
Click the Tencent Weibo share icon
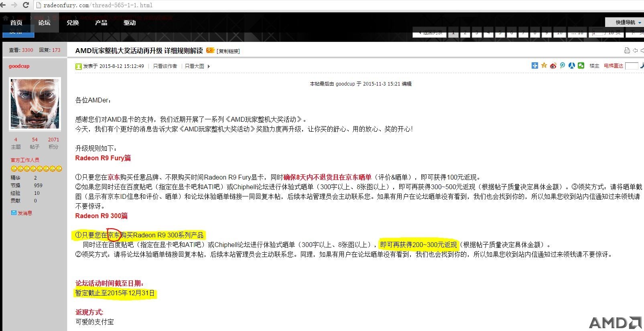coord(563,65)
